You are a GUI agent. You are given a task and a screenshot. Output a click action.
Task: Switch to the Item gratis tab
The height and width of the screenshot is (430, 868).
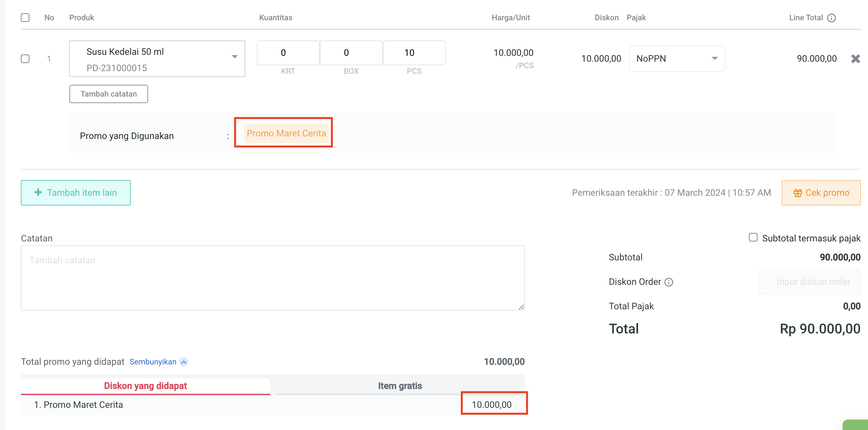400,386
